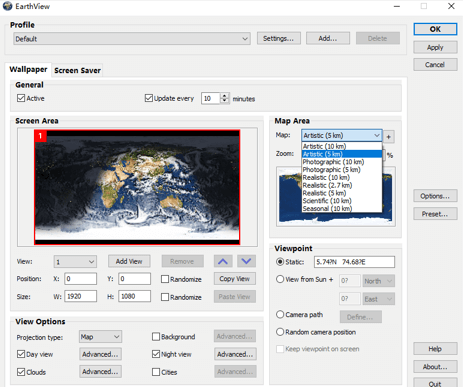Choose Realistic (2.7 km) map

tap(342, 185)
